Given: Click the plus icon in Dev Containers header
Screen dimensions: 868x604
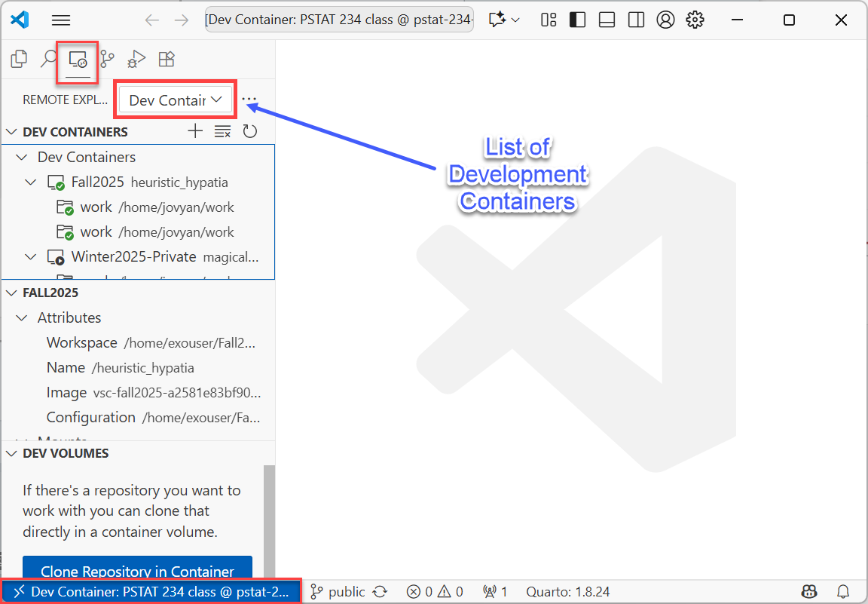Looking at the screenshot, I should point(195,131).
